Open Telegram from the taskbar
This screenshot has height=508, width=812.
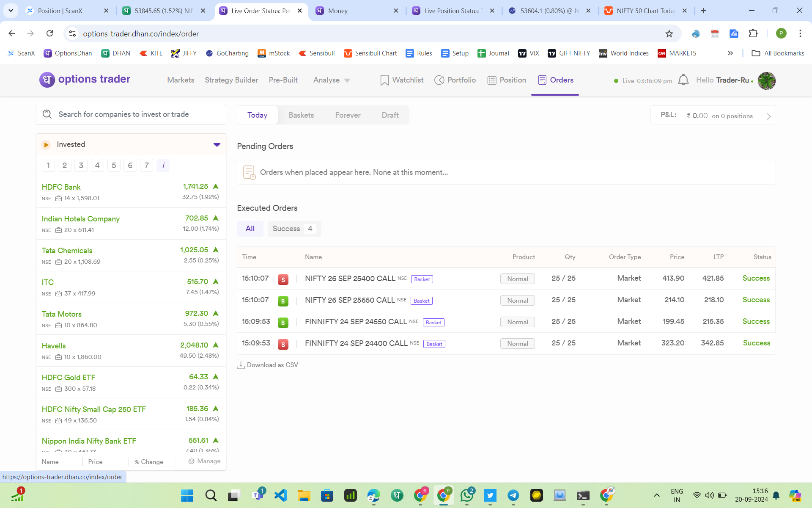point(513,495)
